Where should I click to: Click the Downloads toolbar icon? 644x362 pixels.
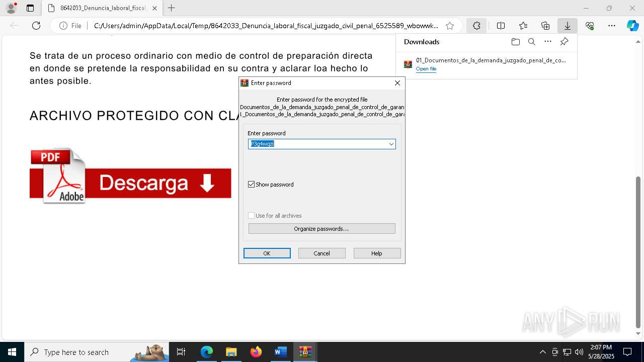point(567,26)
